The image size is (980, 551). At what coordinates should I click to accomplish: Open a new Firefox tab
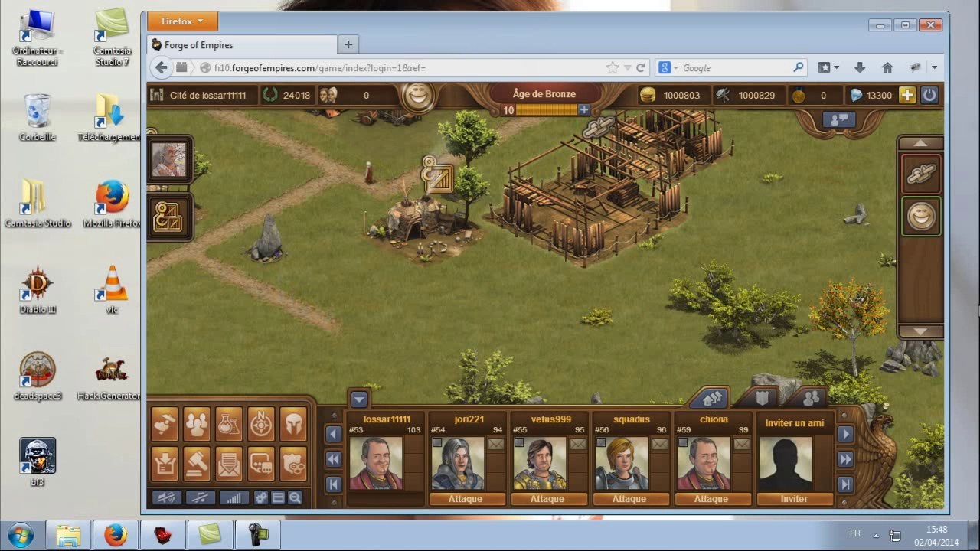point(348,44)
